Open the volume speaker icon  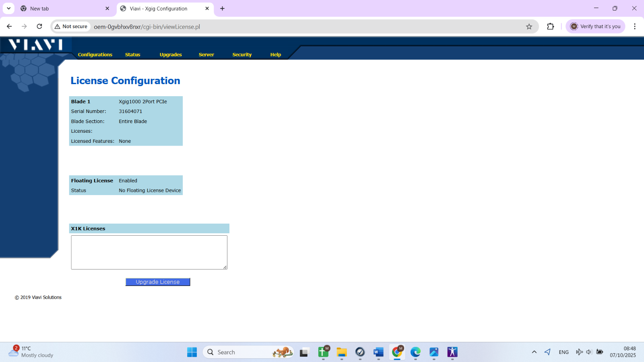coord(589,352)
